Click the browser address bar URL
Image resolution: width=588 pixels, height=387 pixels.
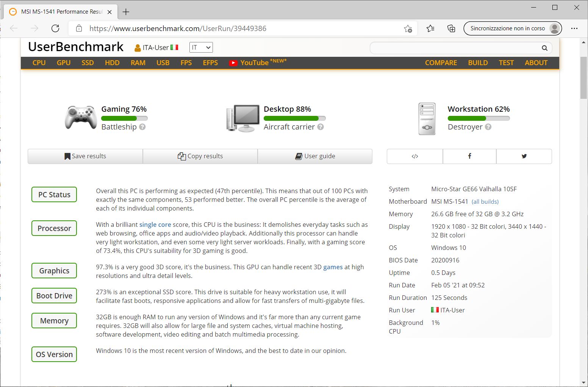[x=178, y=28]
